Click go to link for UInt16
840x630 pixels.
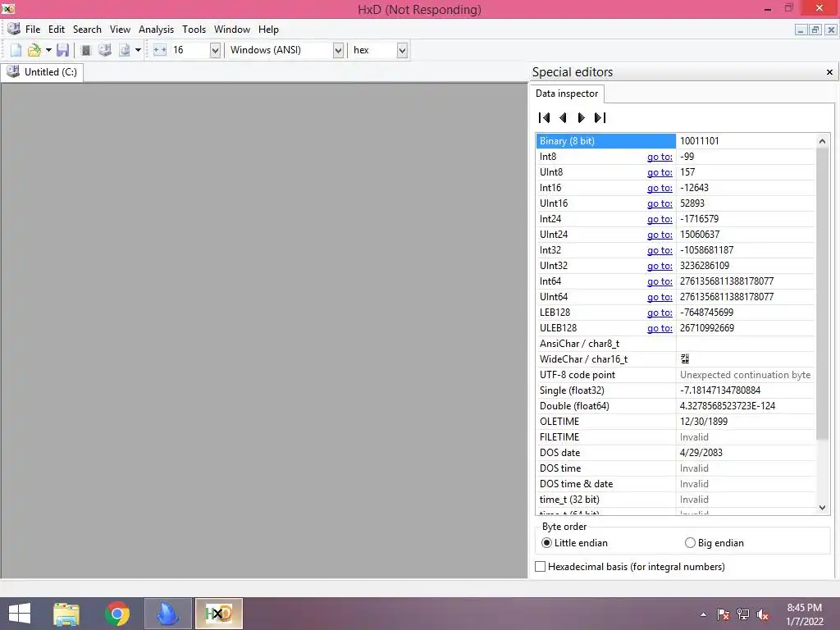(x=660, y=203)
